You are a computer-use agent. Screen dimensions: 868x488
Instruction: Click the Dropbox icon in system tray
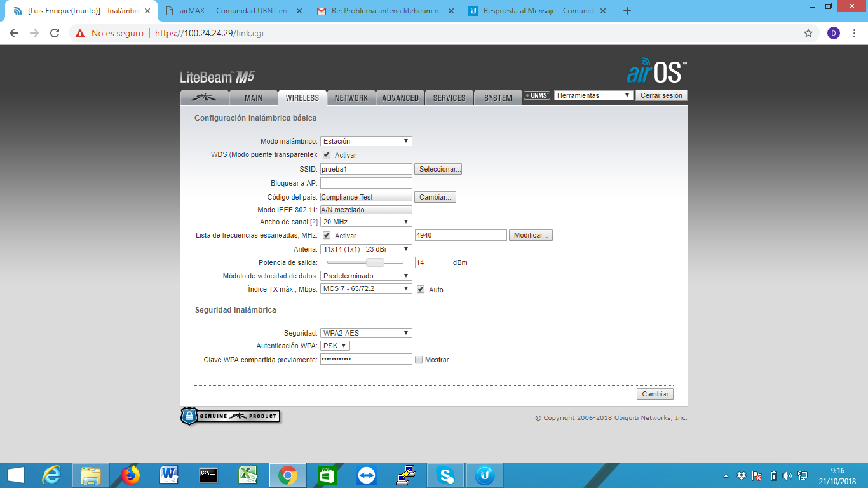pos(742,475)
